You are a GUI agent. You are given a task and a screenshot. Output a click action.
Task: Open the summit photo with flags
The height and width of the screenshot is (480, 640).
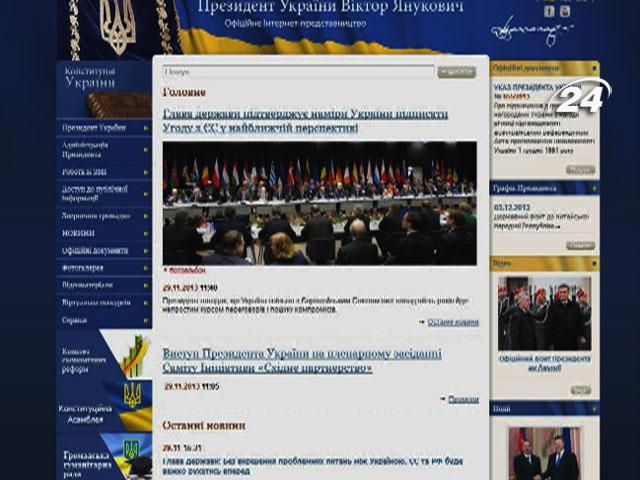click(320, 203)
